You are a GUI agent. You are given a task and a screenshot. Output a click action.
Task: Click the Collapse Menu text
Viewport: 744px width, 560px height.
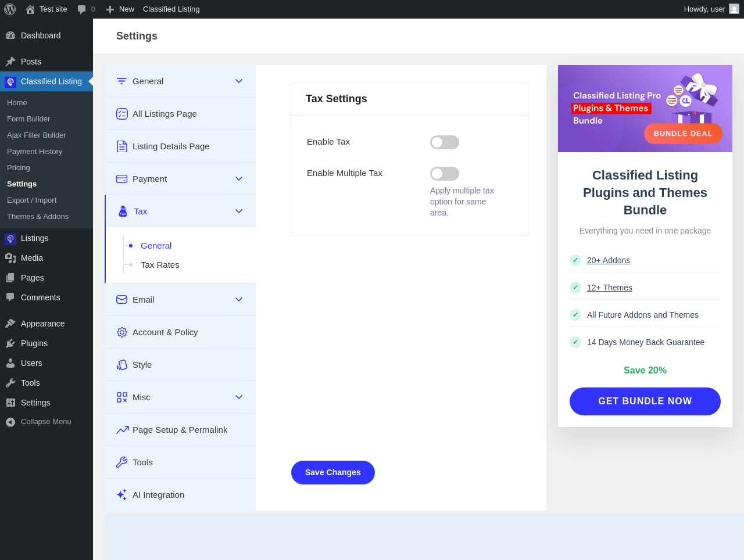[46, 422]
